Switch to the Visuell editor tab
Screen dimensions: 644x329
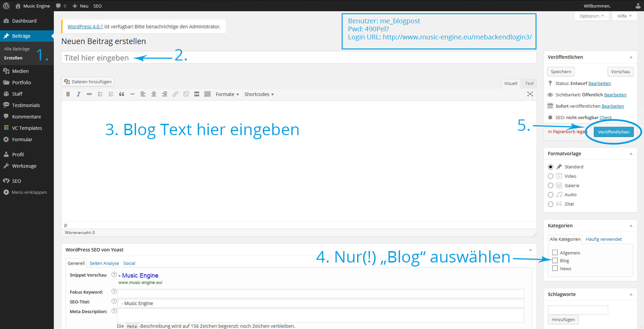pyautogui.click(x=511, y=83)
